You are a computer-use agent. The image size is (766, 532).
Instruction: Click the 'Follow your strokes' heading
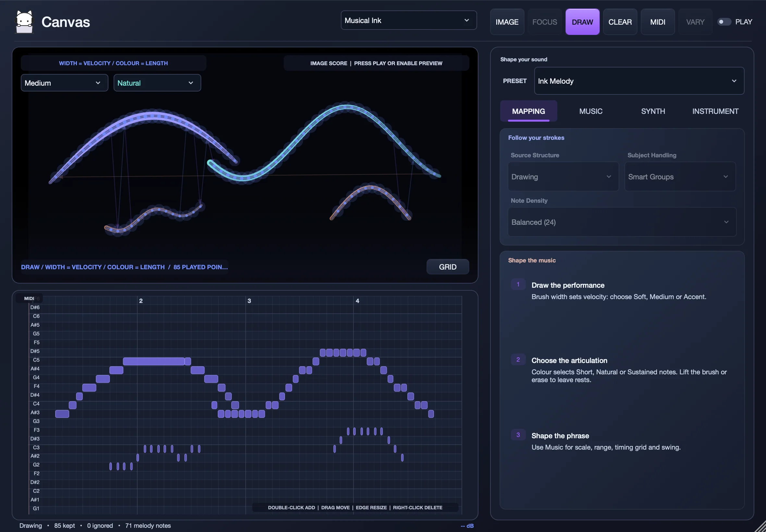(x=536, y=138)
